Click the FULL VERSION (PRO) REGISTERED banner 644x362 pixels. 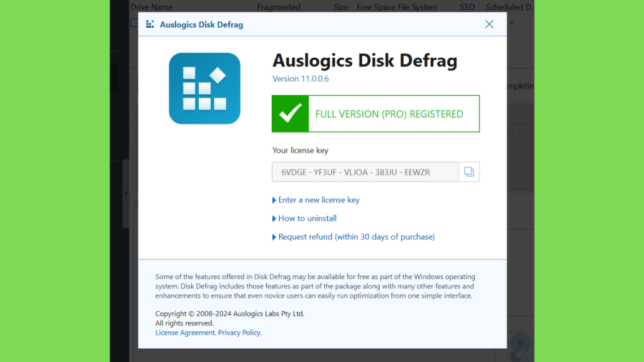[x=376, y=114]
